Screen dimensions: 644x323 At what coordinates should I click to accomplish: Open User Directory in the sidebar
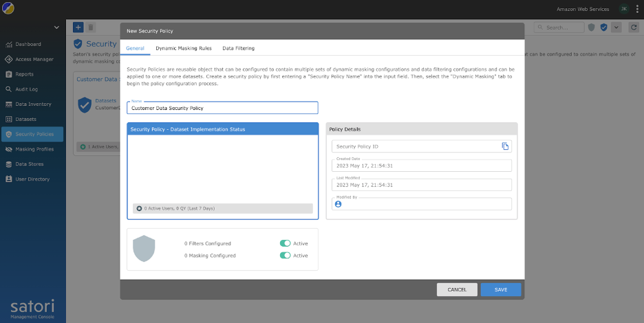(32, 179)
